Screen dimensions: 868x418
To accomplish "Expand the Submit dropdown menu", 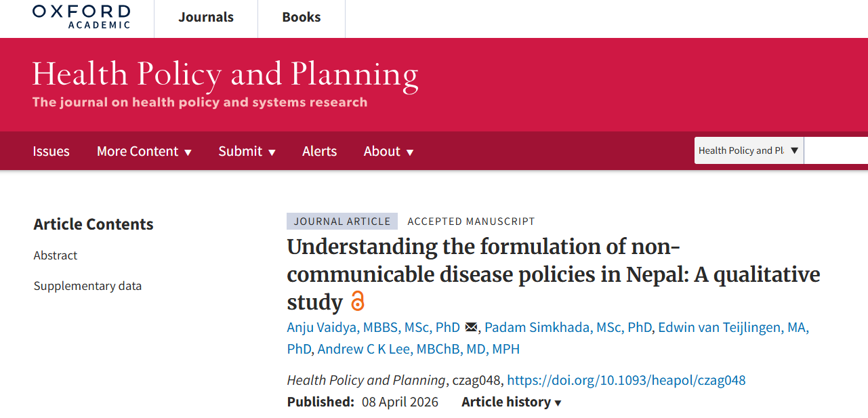I will 247,151.
